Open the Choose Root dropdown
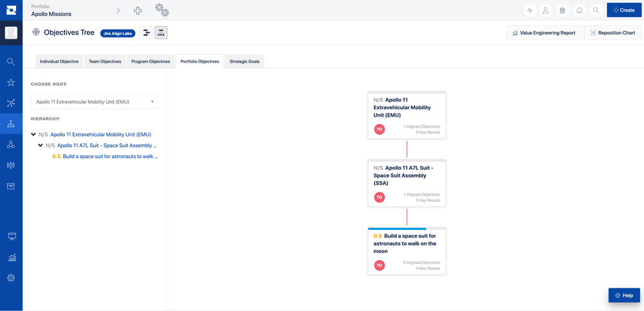644x311 pixels. 95,101
